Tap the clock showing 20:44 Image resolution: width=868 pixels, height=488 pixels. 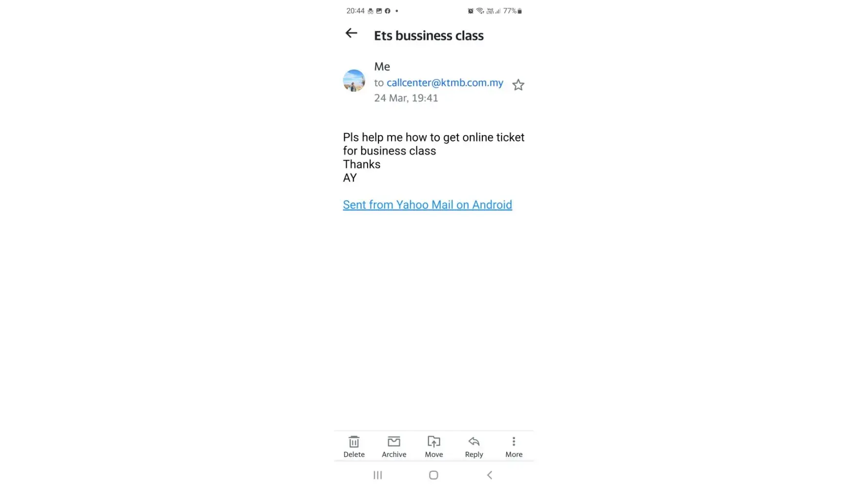[x=355, y=11]
